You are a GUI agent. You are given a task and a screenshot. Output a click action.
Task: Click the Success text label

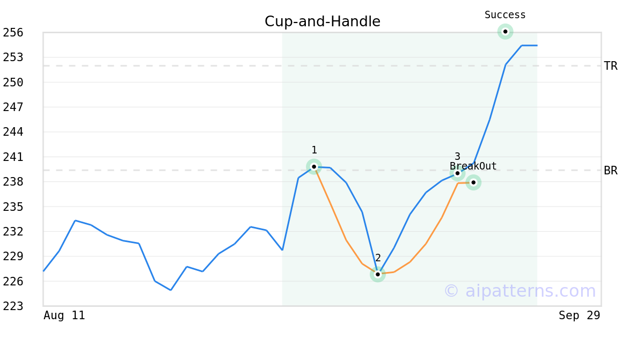(505, 15)
